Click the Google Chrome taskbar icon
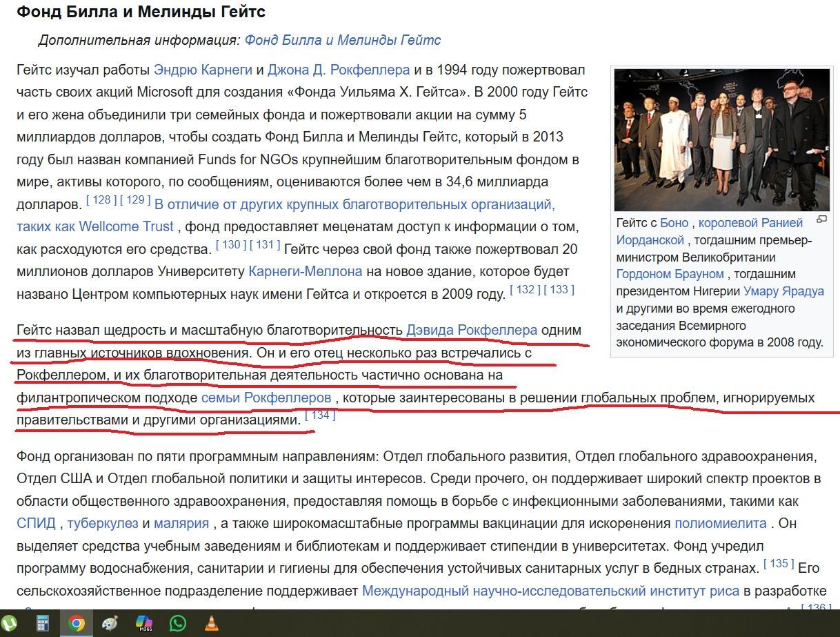 pyautogui.click(x=77, y=623)
